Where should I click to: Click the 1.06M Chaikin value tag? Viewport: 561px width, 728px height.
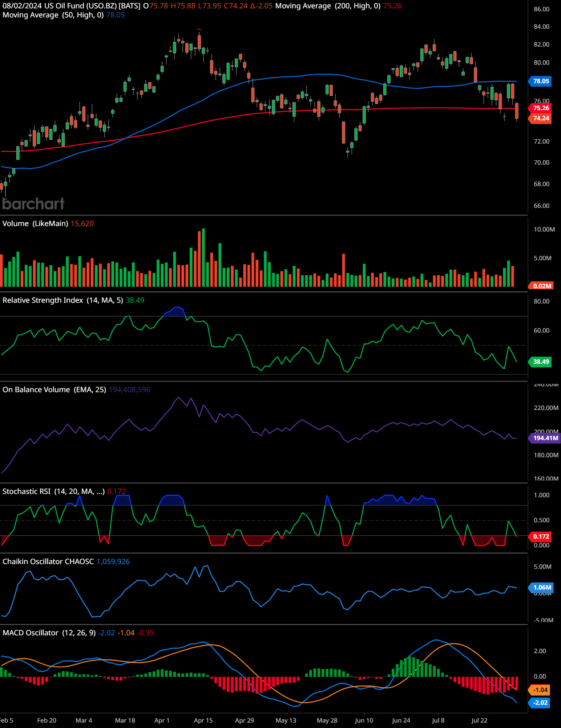(541, 587)
